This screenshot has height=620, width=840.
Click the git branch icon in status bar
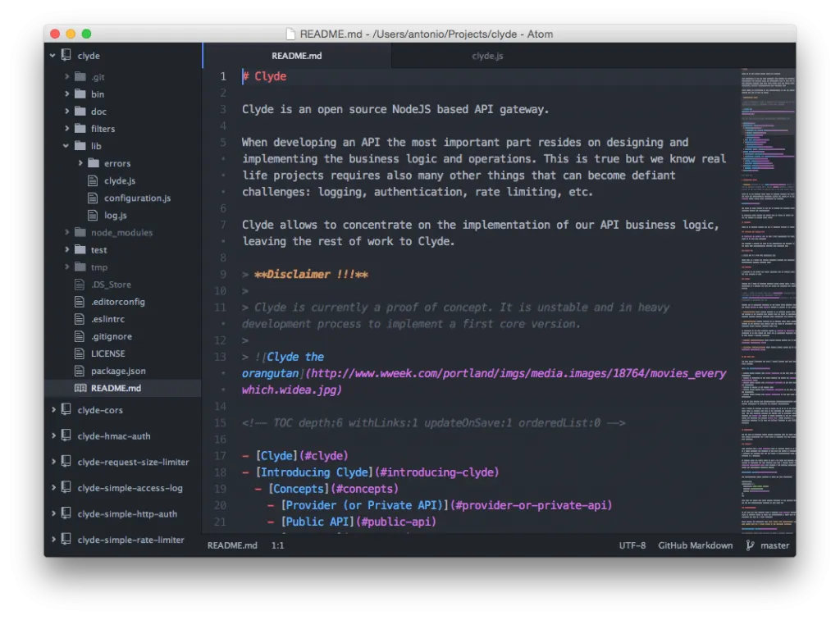point(750,545)
